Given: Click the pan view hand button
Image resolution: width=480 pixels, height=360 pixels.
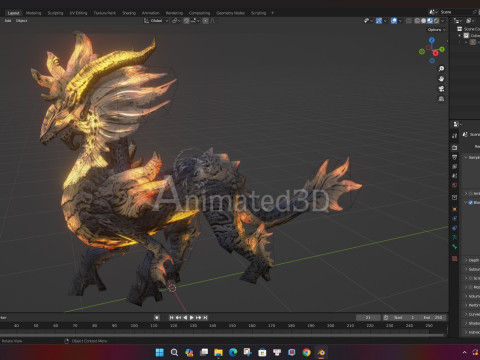Looking at the screenshot, I should [x=441, y=79].
